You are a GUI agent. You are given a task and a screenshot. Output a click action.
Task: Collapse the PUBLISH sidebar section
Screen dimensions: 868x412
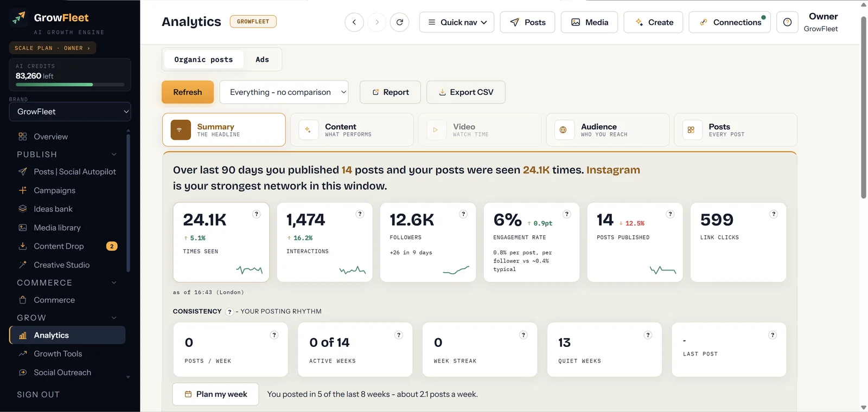click(114, 154)
